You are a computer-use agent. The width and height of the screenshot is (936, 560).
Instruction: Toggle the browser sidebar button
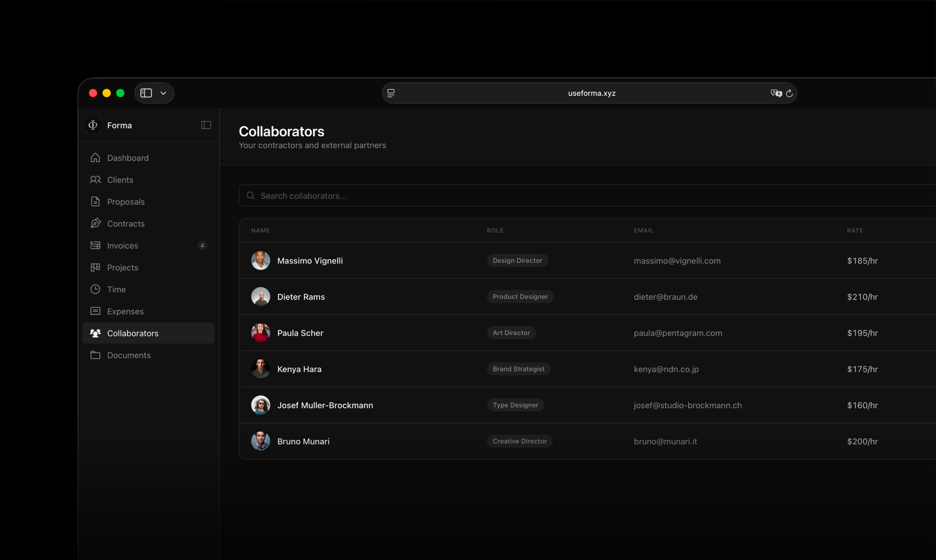pyautogui.click(x=146, y=93)
